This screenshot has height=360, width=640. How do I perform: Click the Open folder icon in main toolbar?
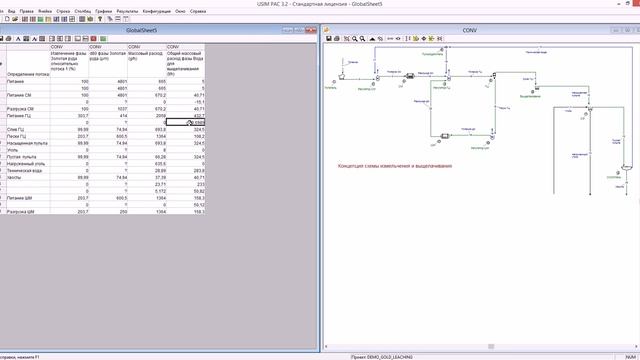coord(15,19)
